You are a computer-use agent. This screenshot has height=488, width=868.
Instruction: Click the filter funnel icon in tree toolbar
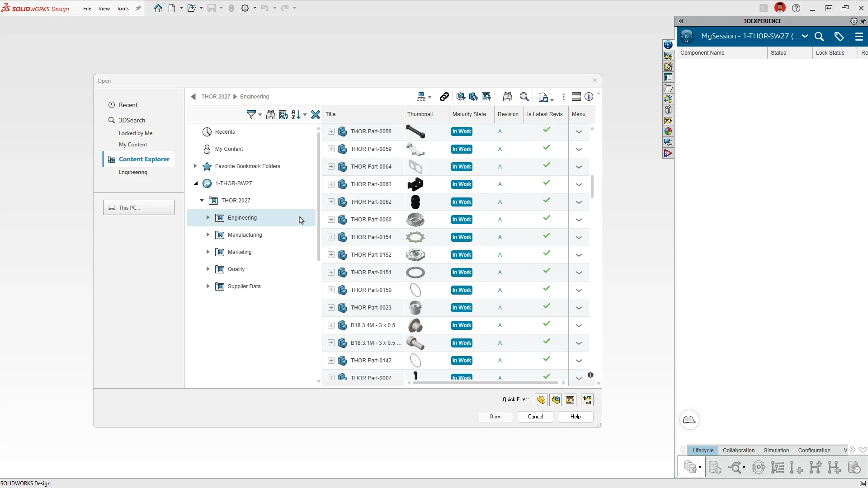(251, 115)
